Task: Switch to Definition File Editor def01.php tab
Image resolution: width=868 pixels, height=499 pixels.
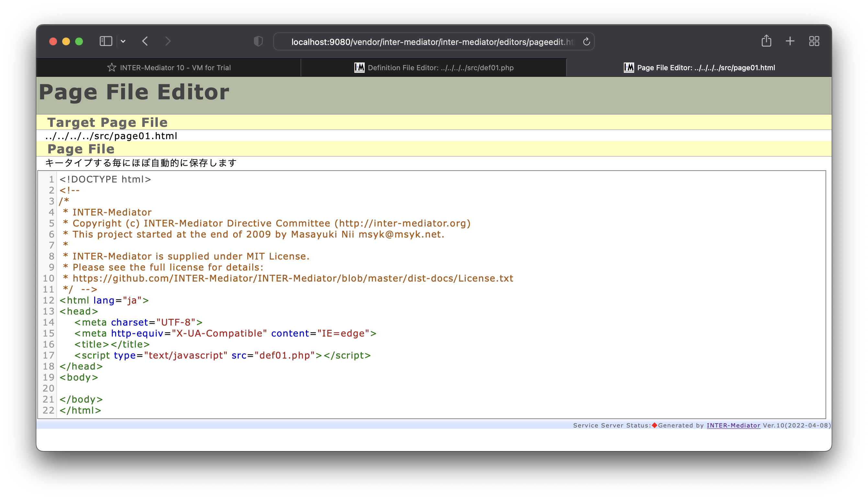Action: [x=433, y=68]
